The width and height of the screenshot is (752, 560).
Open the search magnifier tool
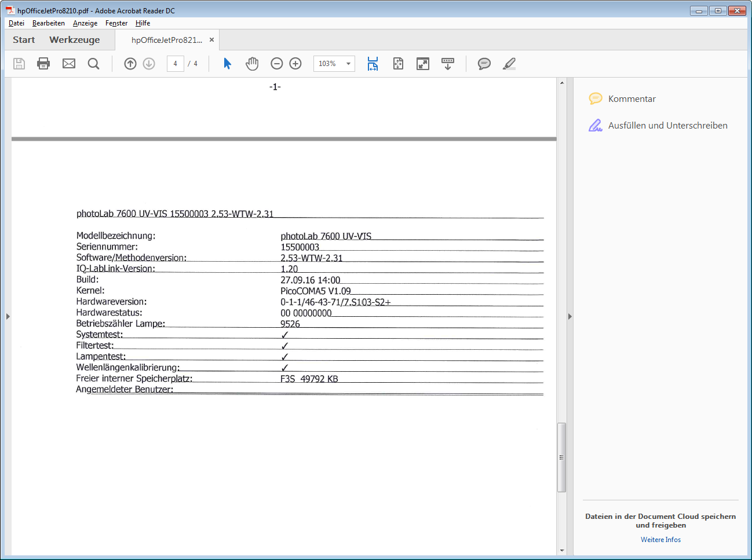[x=93, y=64]
